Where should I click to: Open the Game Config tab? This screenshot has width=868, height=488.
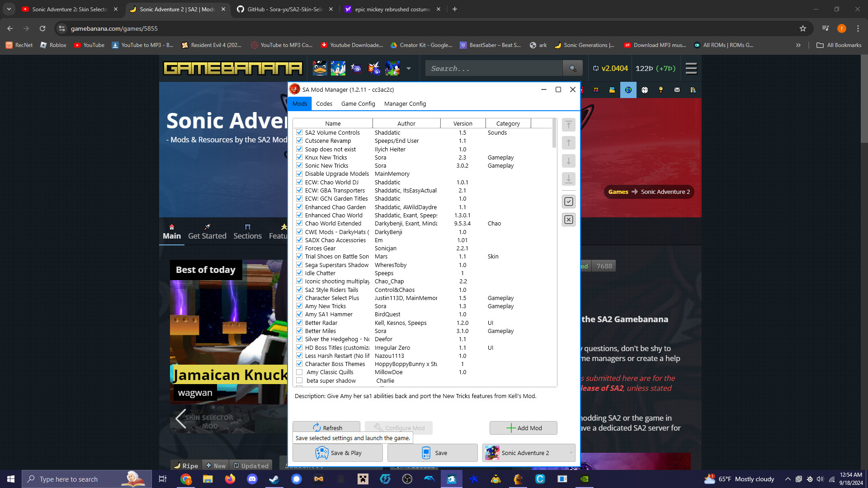pyautogui.click(x=358, y=103)
